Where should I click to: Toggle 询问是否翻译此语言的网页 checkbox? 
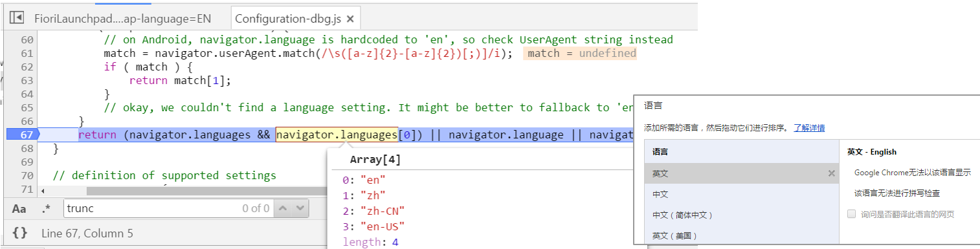[851, 214]
